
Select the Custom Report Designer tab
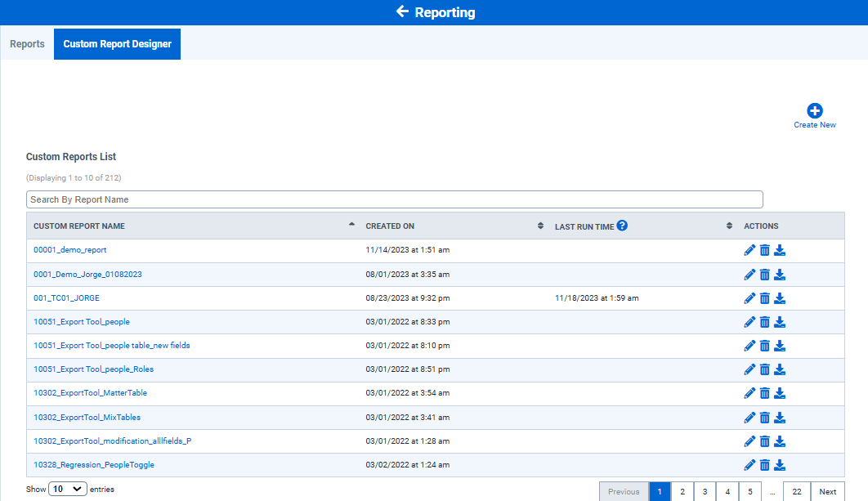pyautogui.click(x=118, y=44)
